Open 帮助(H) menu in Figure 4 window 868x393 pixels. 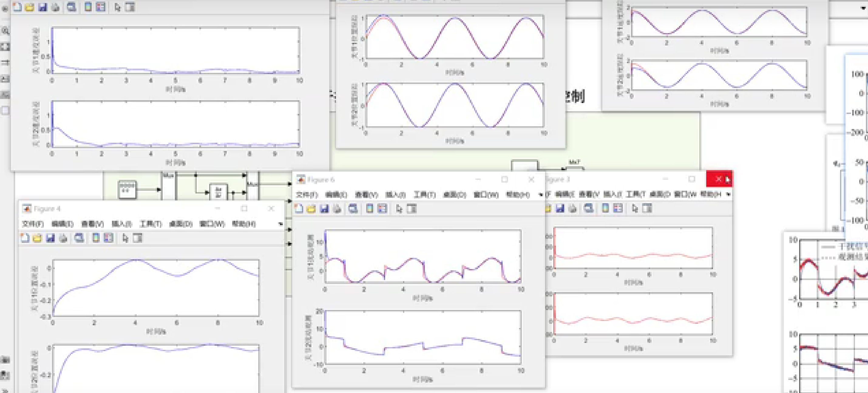coord(243,224)
